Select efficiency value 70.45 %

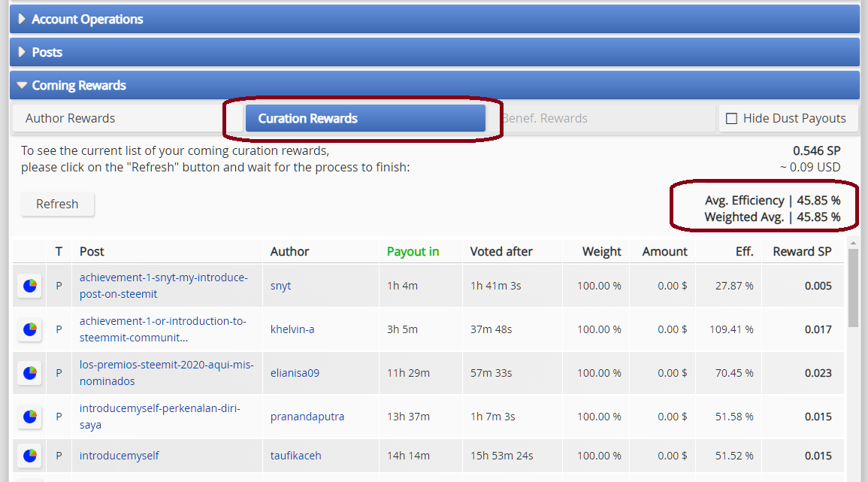tap(734, 373)
